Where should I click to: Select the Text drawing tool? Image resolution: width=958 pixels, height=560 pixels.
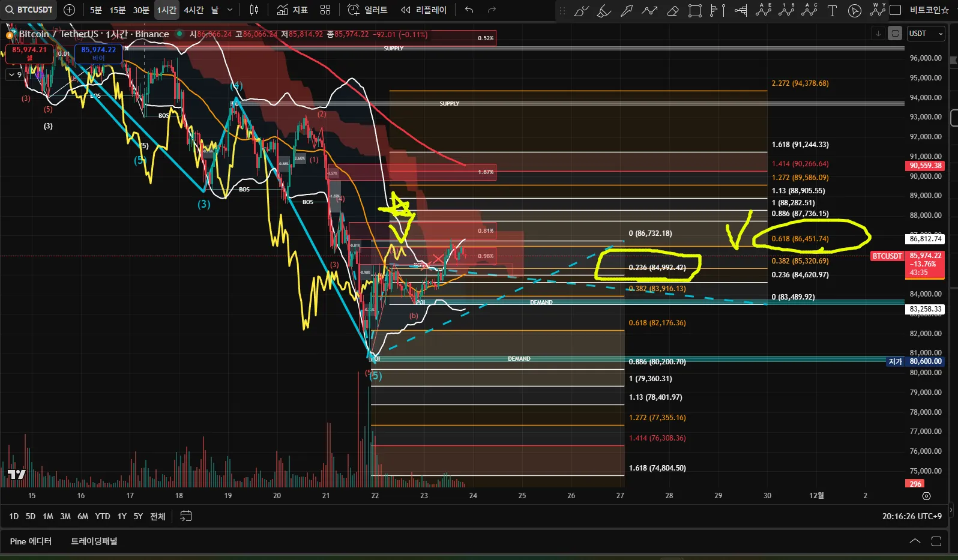click(x=832, y=10)
